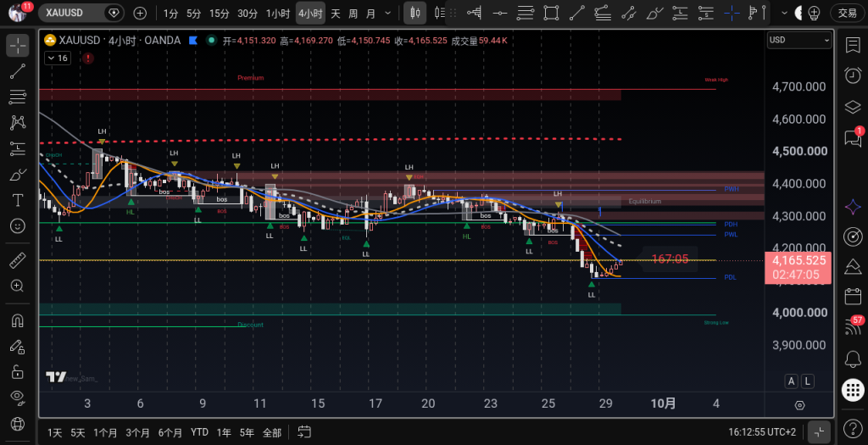
Task: Open chart settings hexagon at axis bottom
Action: point(799,405)
